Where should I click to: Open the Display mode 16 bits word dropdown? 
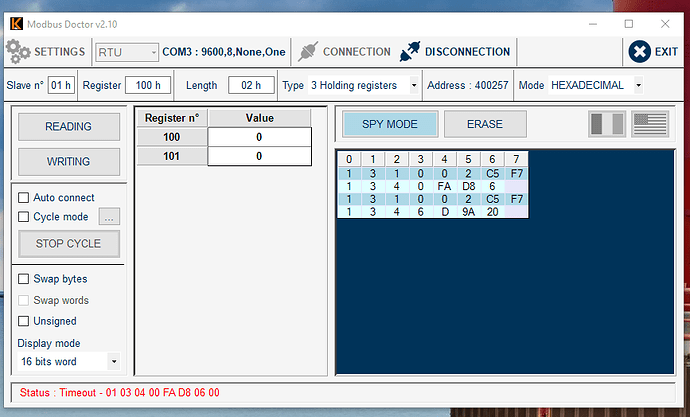tap(69, 362)
